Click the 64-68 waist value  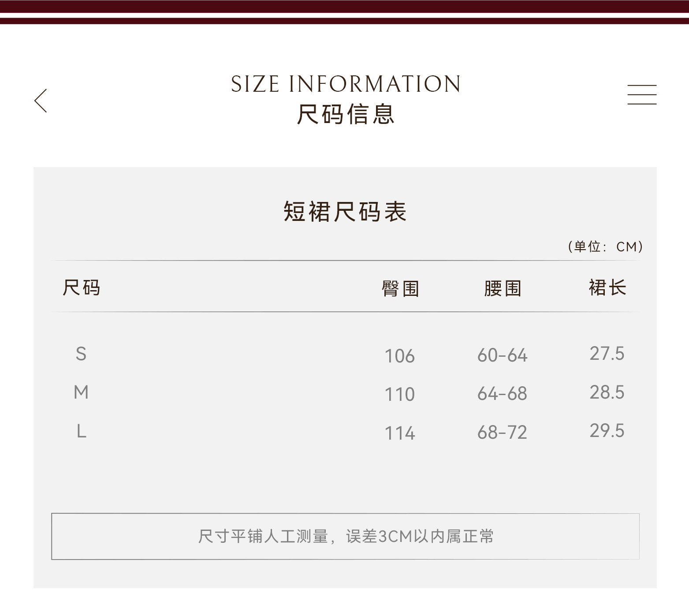pyautogui.click(x=502, y=394)
